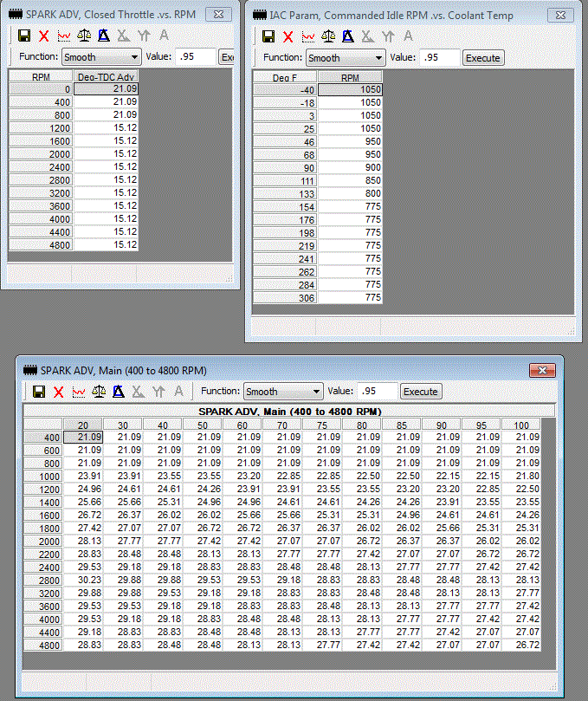The image size is (588, 701).
Task: Click the red X icon in IAC Param toolbar
Action: (288, 36)
